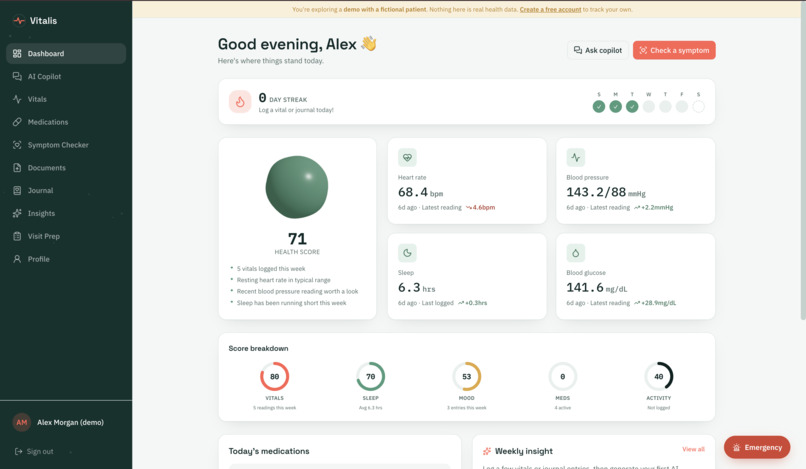Click the Profile person icon

click(x=17, y=259)
